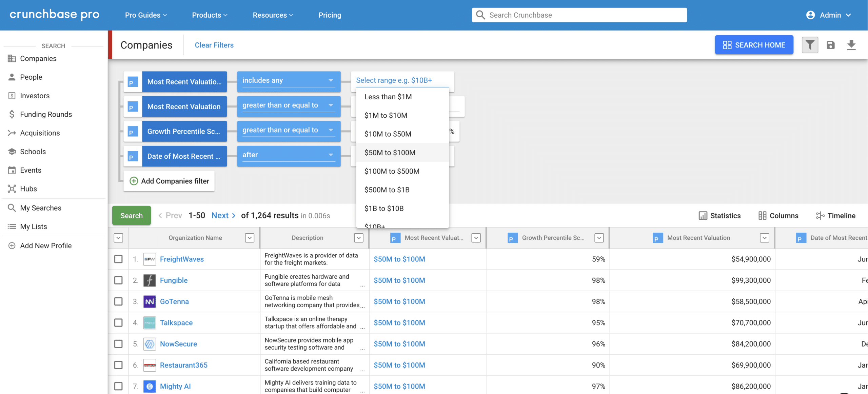The image size is (868, 394).
Task: Click the Talkspace logo icon
Action: [x=150, y=323]
